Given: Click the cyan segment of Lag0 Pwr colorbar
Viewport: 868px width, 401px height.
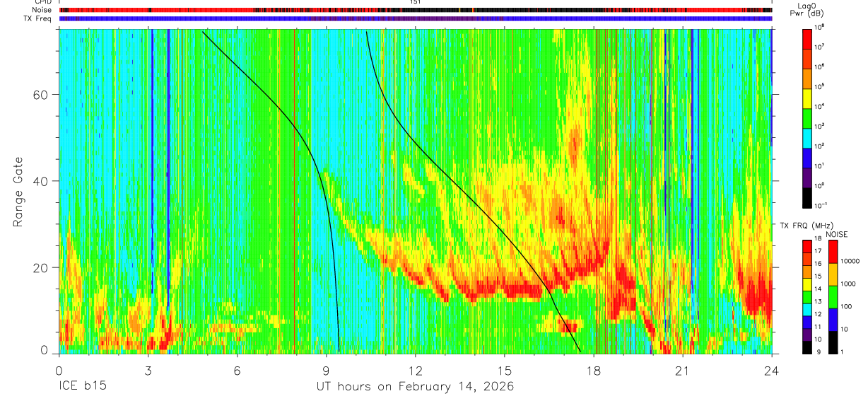Looking at the screenshot, I should tap(807, 137).
